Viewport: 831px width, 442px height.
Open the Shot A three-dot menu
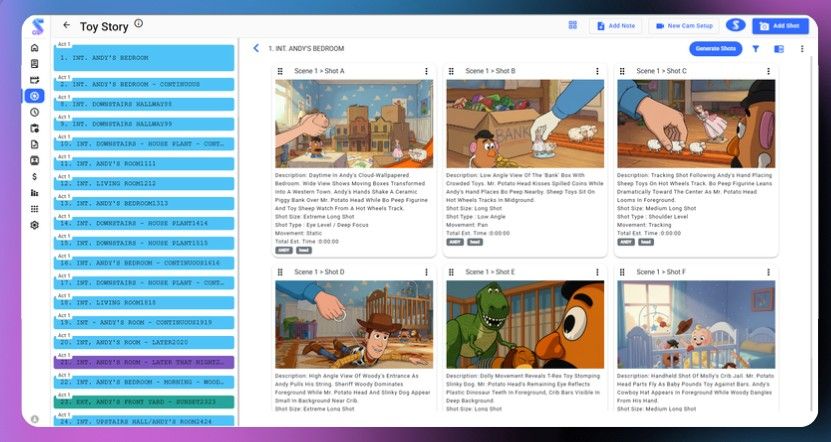click(426, 71)
